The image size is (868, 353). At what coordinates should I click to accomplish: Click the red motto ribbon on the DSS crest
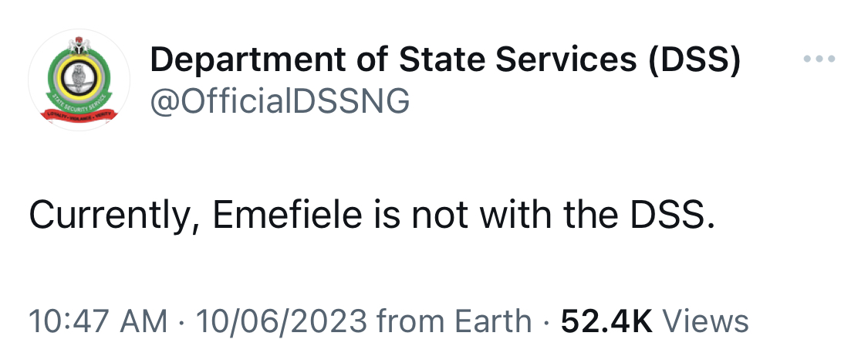79,114
